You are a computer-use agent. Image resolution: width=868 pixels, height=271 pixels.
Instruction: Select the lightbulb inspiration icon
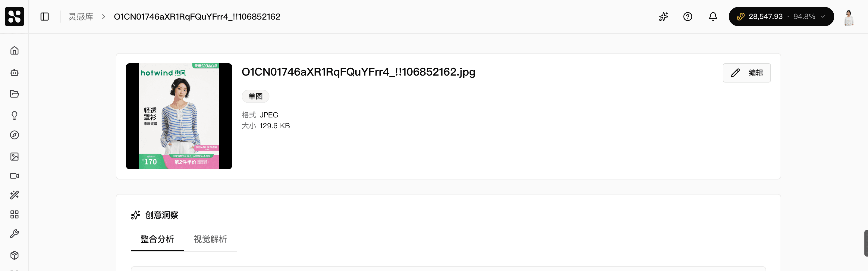click(14, 115)
